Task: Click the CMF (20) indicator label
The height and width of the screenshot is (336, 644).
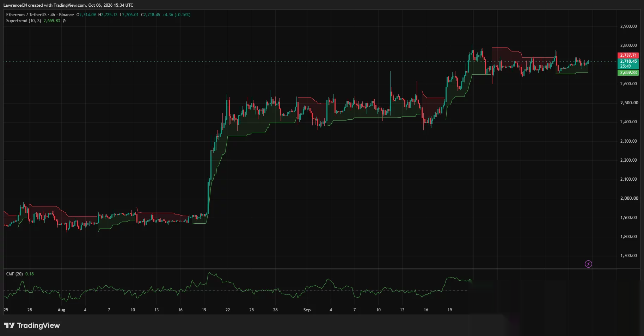Action: pos(14,274)
